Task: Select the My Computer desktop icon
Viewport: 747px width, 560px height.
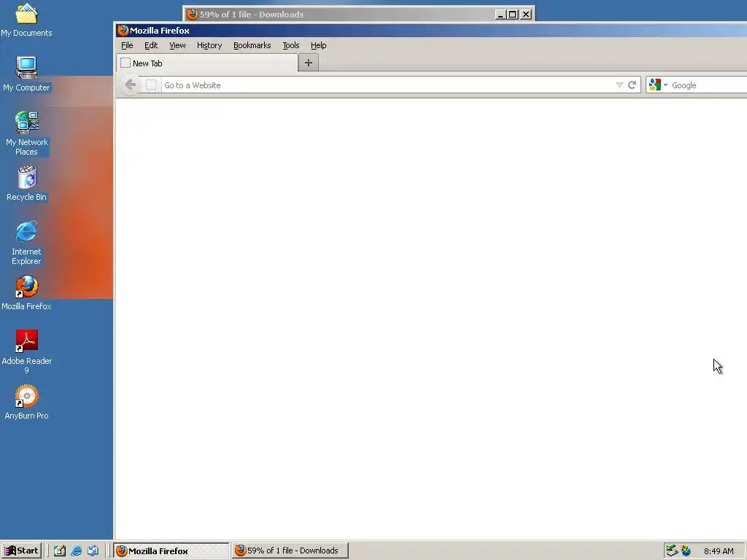Action: pos(26,74)
